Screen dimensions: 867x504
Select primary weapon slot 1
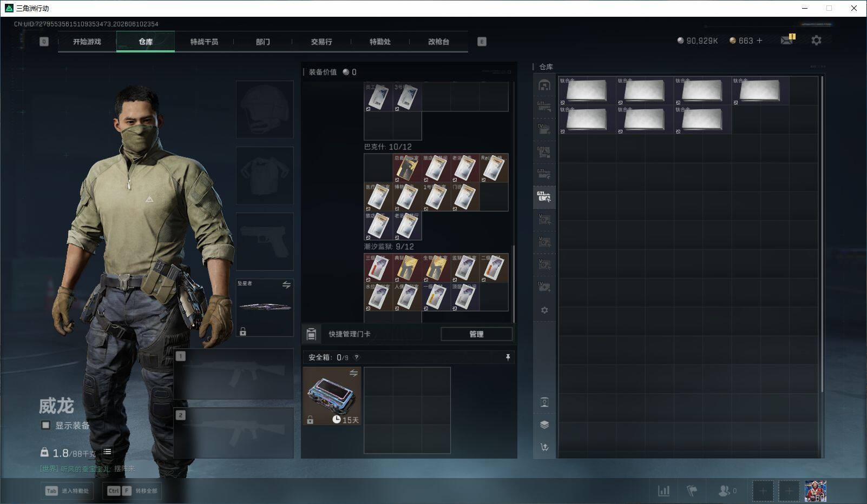pos(234,374)
